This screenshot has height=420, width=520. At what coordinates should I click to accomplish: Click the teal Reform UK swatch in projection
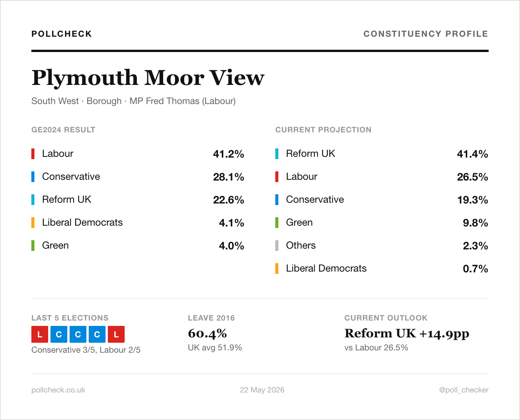pyautogui.click(x=277, y=154)
